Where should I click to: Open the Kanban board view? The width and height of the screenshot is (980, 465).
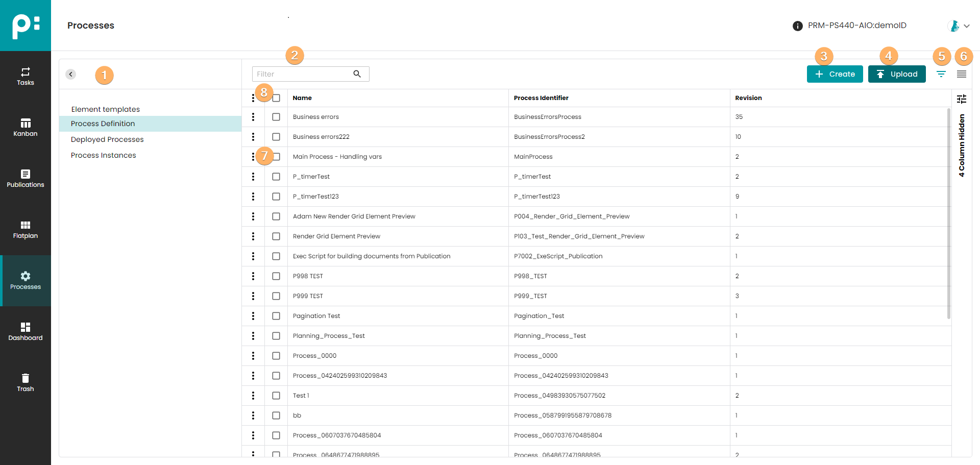coord(25,128)
